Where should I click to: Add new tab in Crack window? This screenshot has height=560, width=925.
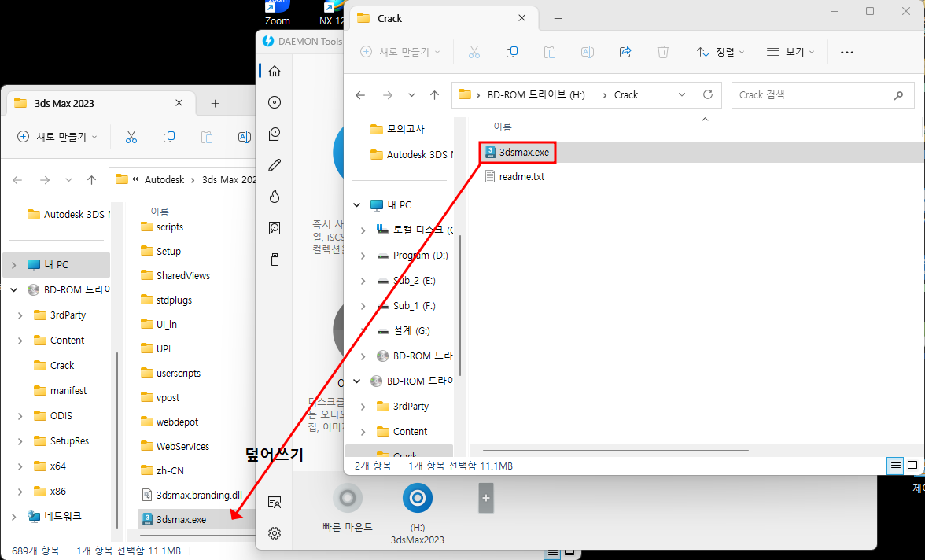coord(558,18)
